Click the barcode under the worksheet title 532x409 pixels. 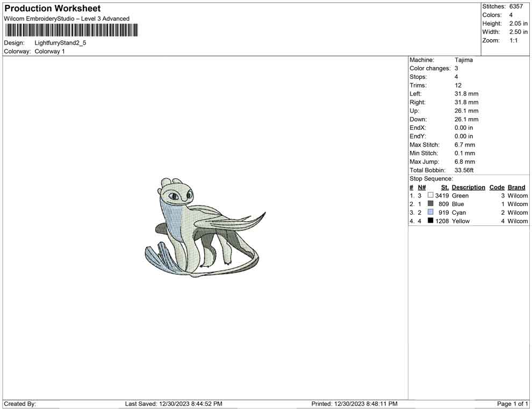(x=71, y=30)
